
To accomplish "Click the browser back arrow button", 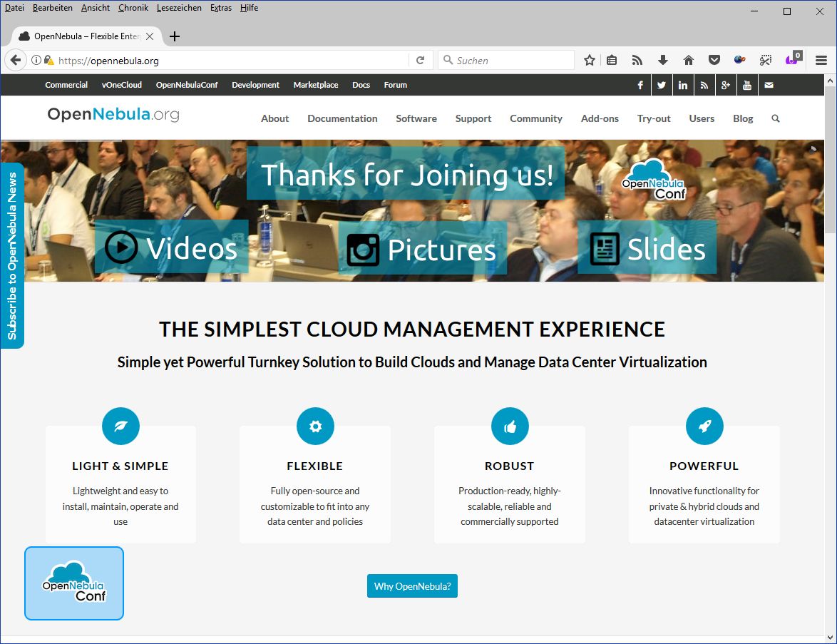I will click(x=16, y=61).
